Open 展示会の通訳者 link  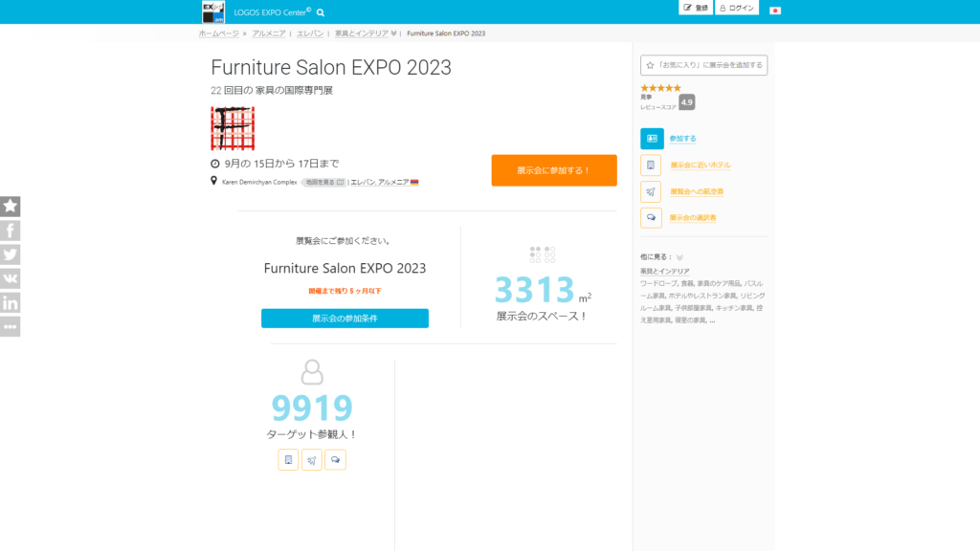coord(693,217)
